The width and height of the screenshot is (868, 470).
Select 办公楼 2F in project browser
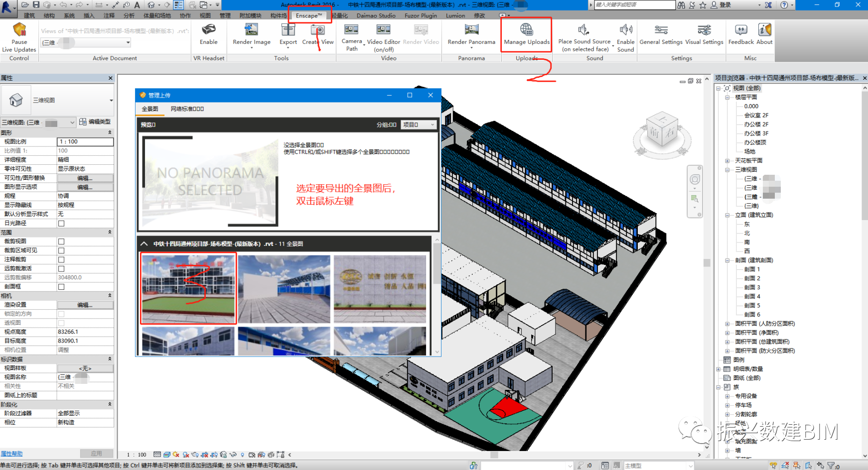click(756, 124)
